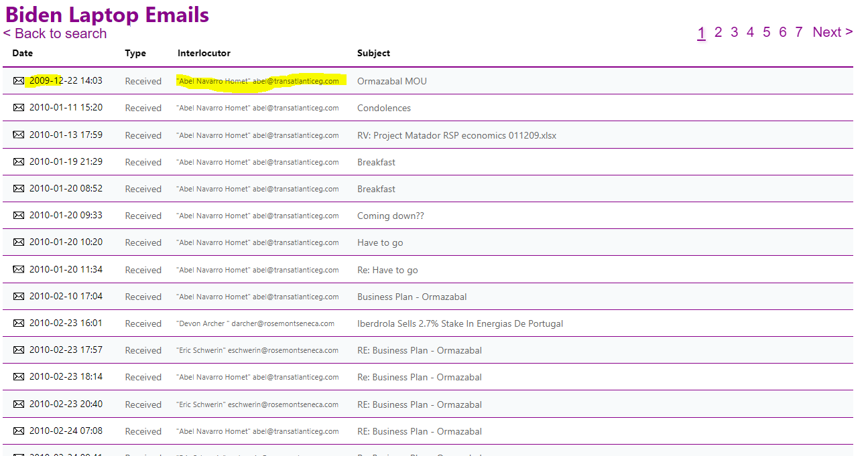
Task: Click envelope icon for 2010-02-23 17:57 email
Action: 19,350
